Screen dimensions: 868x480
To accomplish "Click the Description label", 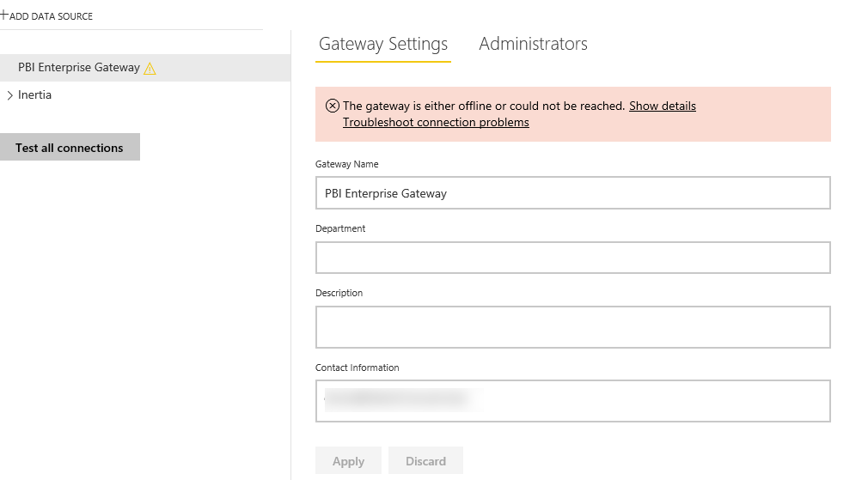I will 339,293.
